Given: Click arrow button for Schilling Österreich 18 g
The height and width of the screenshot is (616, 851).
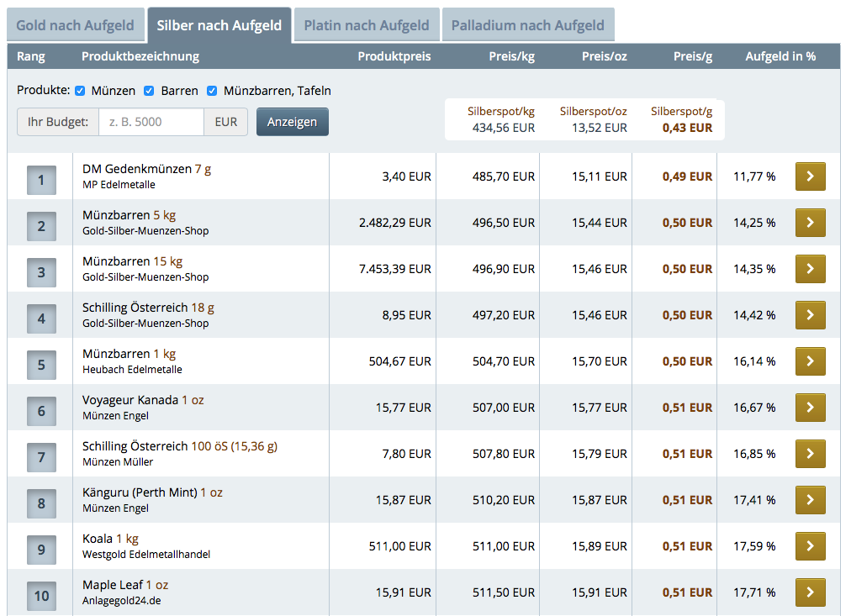Looking at the screenshot, I should (811, 315).
